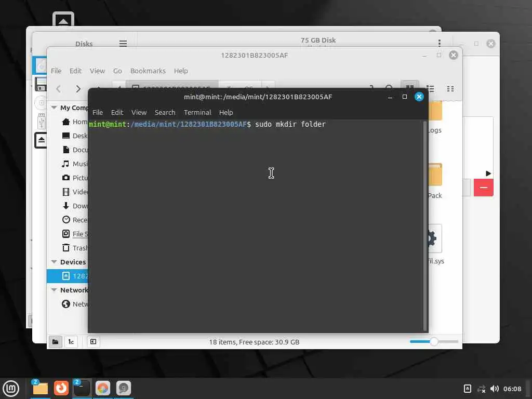Click the volume icon in system tray
Viewport: 532px width, 399px height.
click(x=495, y=389)
